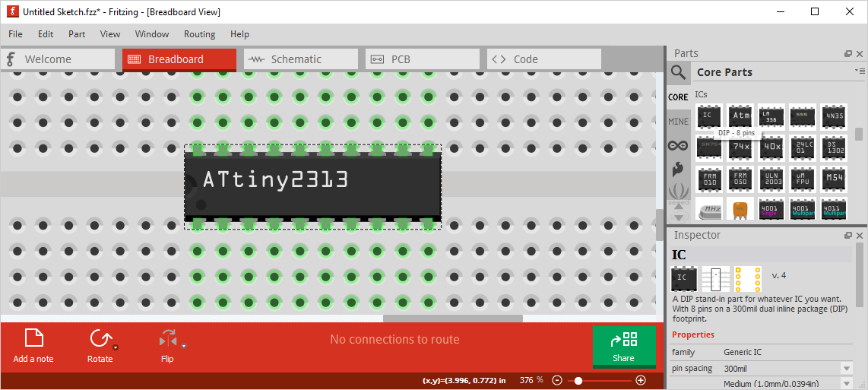The image size is (868, 390).
Task: Open the Core Parts bin options menu
Action: coord(860,71)
